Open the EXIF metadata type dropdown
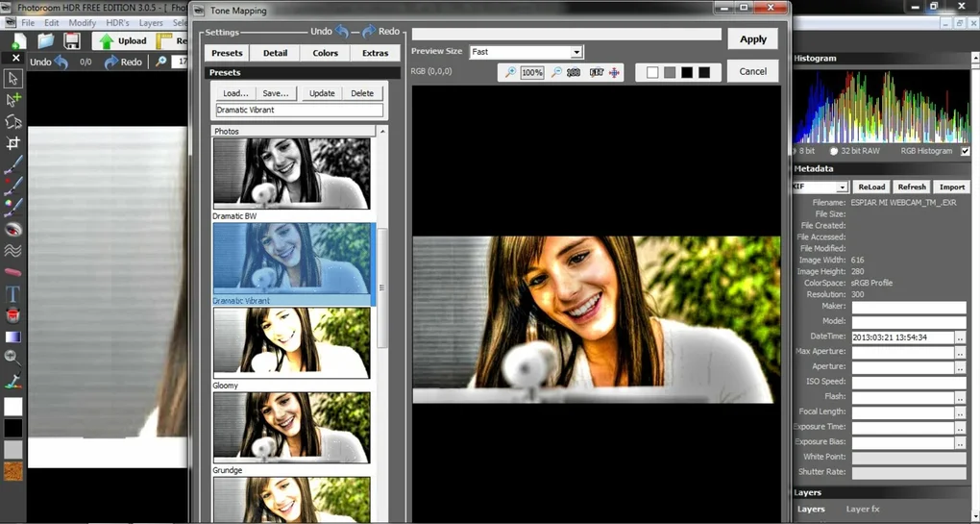The height and width of the screenshot is (524, 980). (842, 187)
